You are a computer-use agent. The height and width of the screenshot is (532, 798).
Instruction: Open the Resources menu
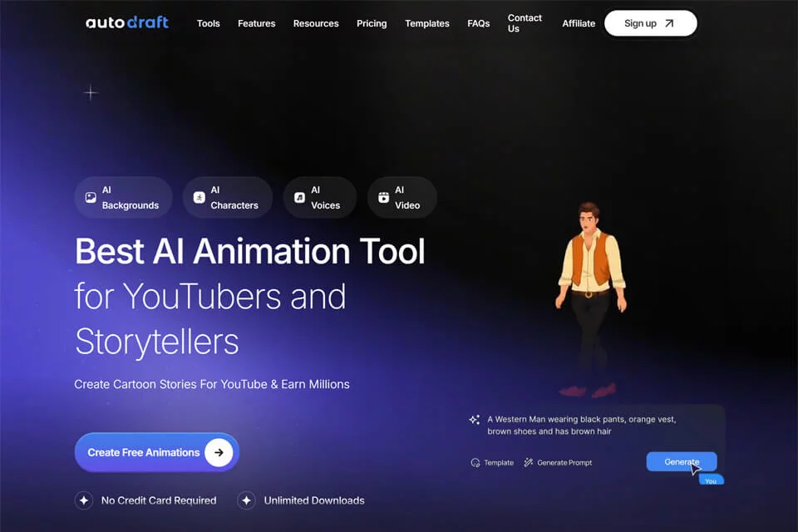click(x=316, y=23)
